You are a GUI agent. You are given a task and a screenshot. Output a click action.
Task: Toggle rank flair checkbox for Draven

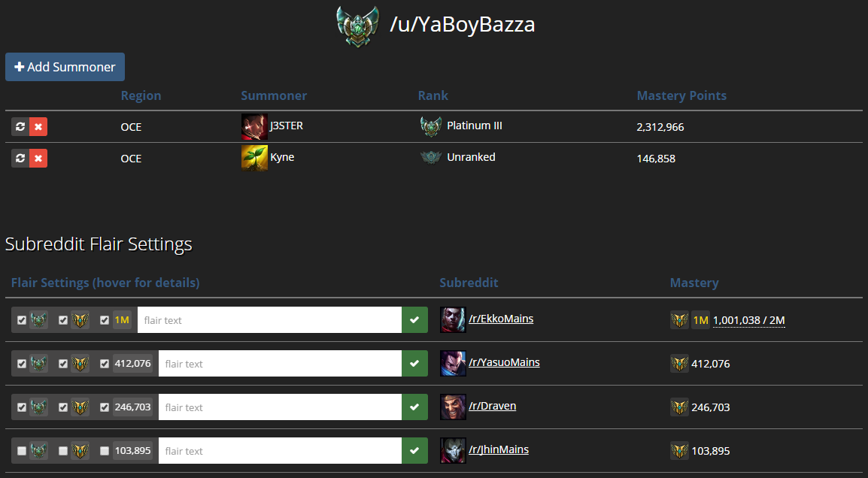[x=22, y=407]
